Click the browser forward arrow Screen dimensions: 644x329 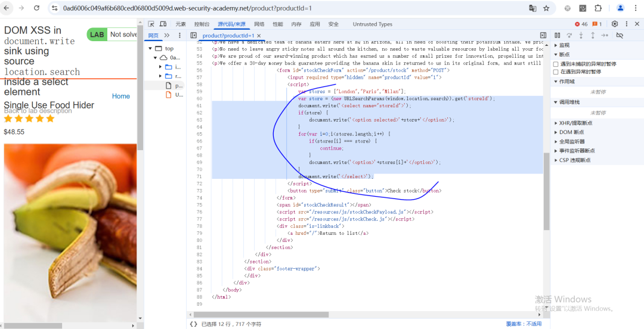point(22,8)
